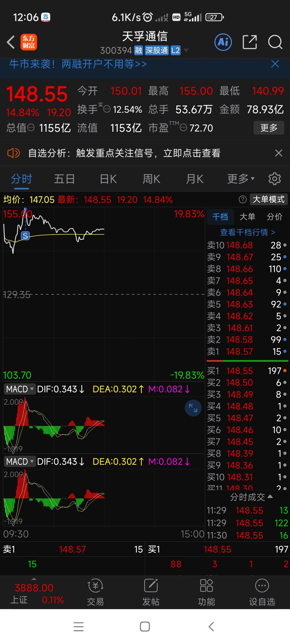Select the 千档 tab
This screenshot has height=644, width=290.
220,217
